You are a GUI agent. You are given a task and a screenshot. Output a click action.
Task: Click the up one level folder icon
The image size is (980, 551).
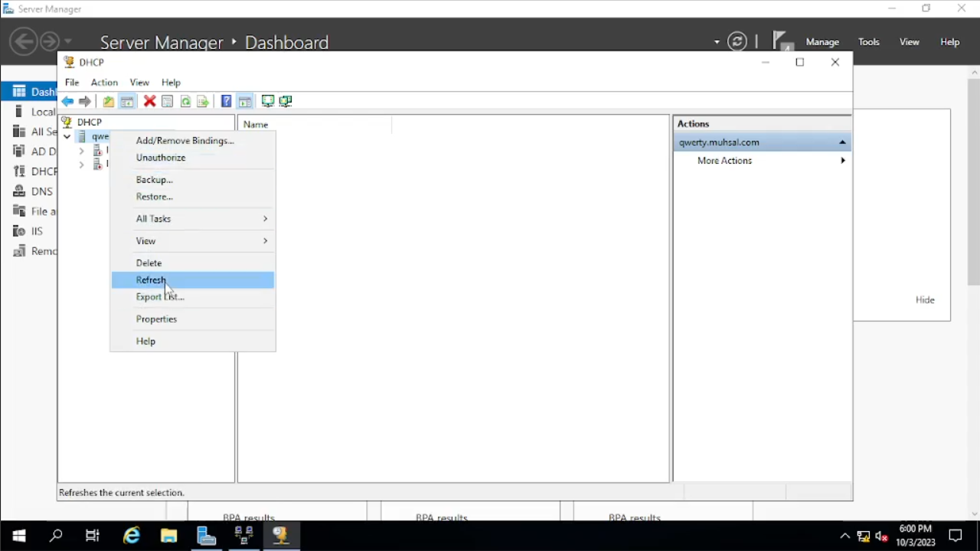pyautogui.click(x=109, y=101)
